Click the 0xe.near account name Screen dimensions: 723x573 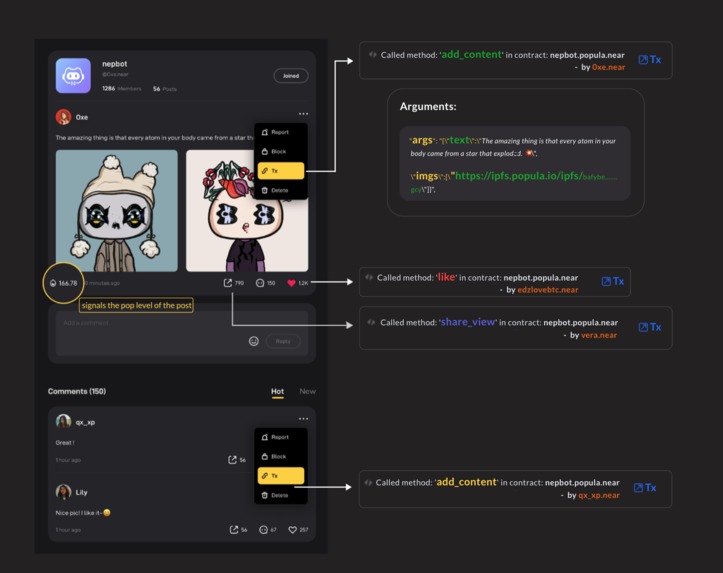click(609, 67)
